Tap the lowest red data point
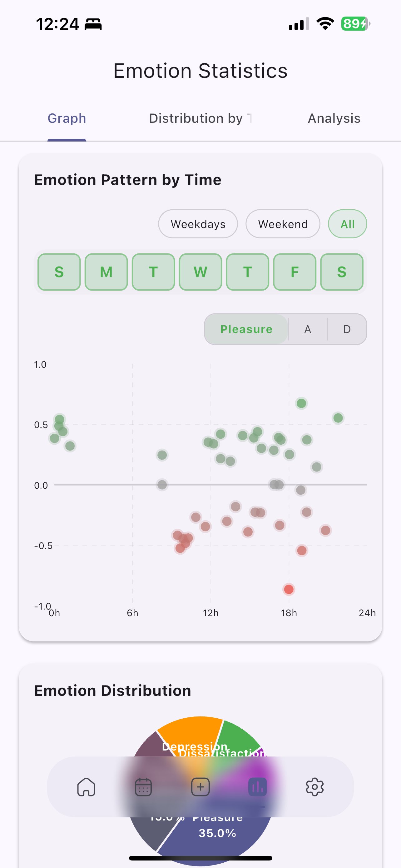Image resolution: width=401 pixels, height=868 pixels. pos(289,589)
